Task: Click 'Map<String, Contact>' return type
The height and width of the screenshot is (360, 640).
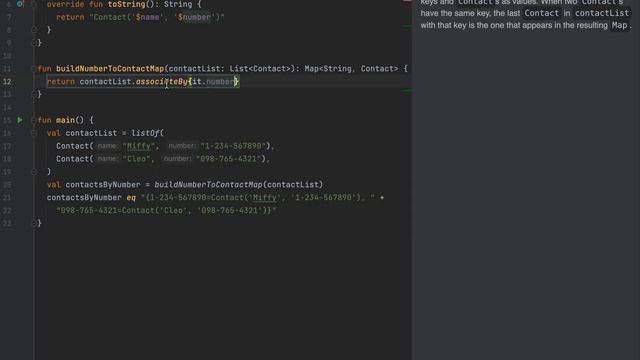Action: click(x=351, y=69)
